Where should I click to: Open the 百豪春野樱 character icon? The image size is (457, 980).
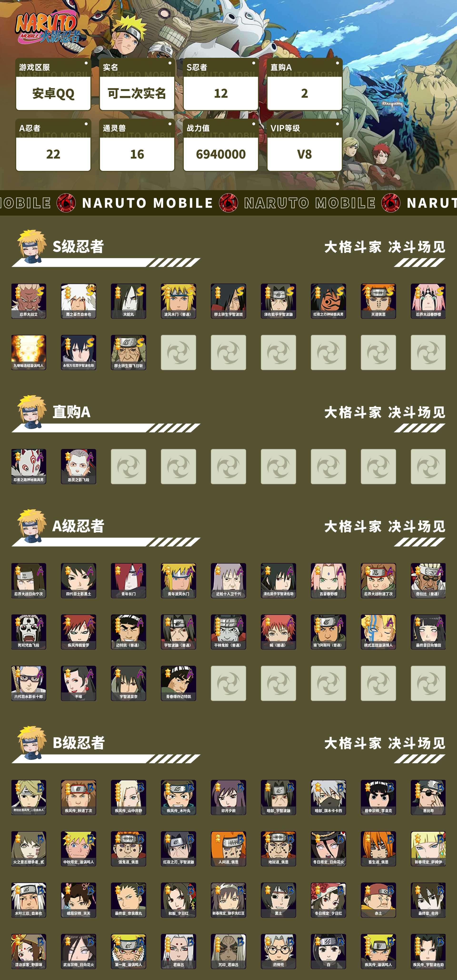point(328,580)
